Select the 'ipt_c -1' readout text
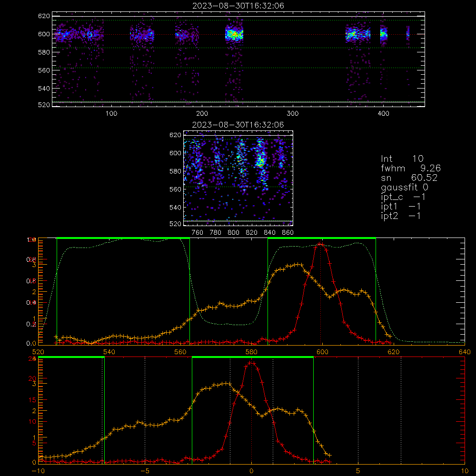 coord(403,197)
